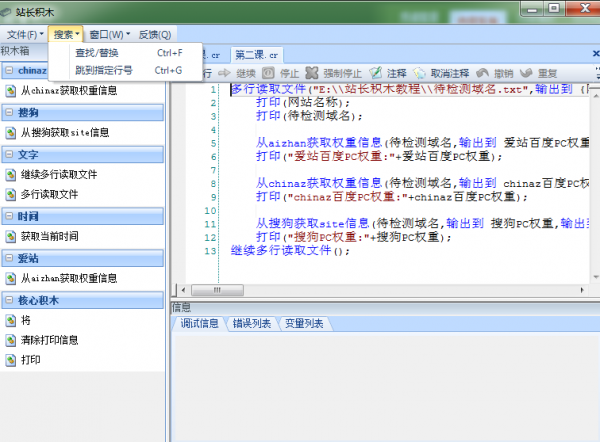Click line number 10 in gutter
This screenshot has height=442, width=600.
click(210, 210)
